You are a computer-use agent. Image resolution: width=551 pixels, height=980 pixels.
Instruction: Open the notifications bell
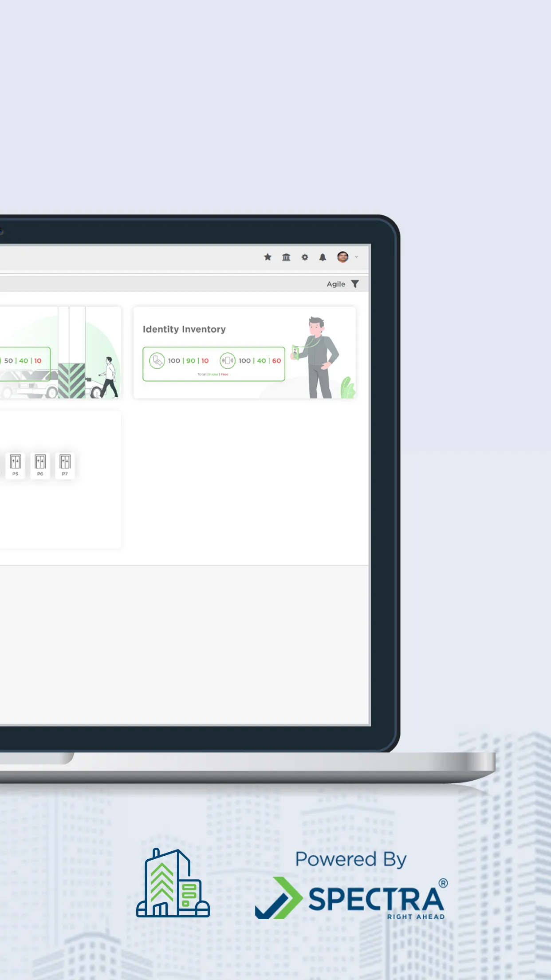[x=323, y=257]
